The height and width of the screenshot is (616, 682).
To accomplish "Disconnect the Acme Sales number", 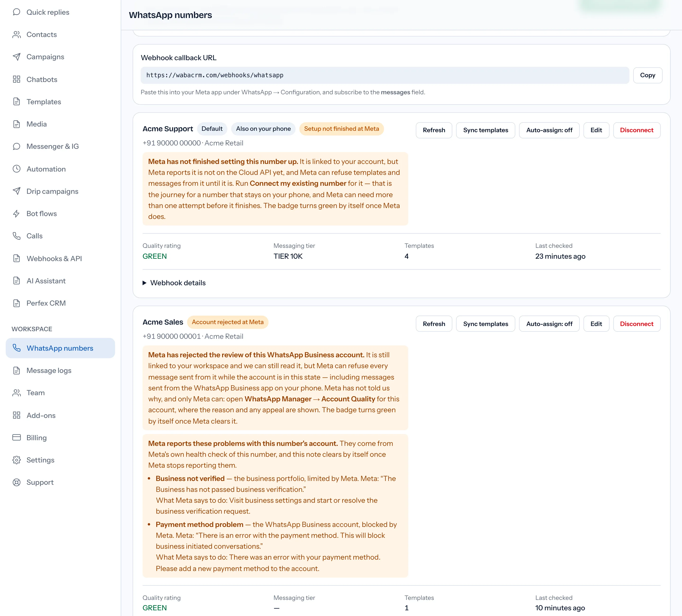I will click(x=637, y=324).
